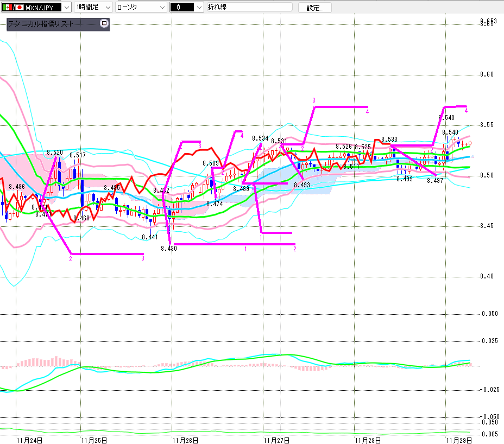
Task: Expand the 1時間足 timeframe dropdown
Action: pos(107,7)
